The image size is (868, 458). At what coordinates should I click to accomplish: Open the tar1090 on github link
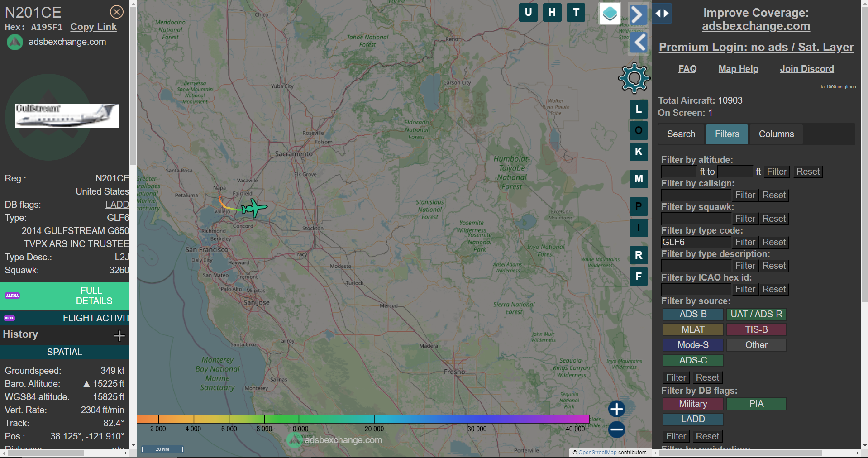coord(838,87)
